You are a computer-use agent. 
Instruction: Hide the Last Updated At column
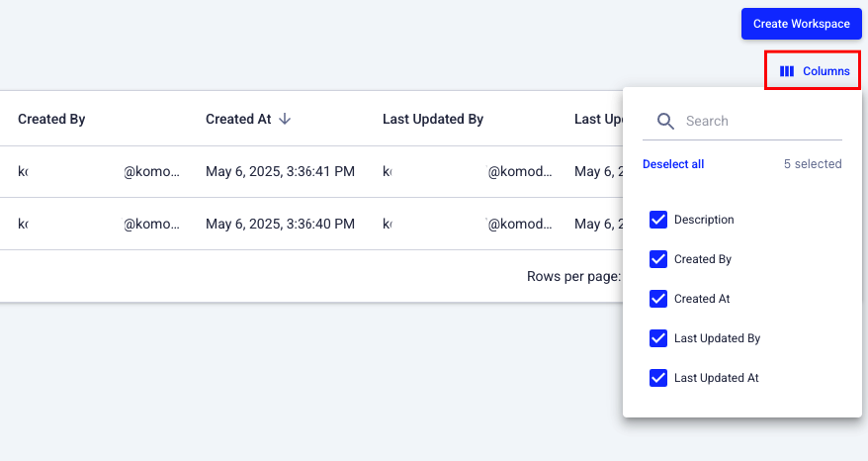pos(658,378)
